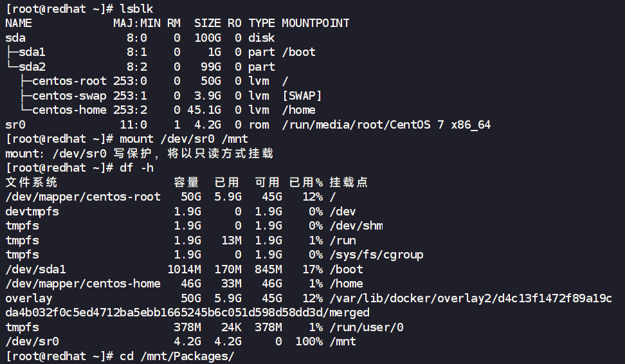Click the 文件系统 column header
The height and width of the screenshot is (364, 625).
tap(32, 183)
